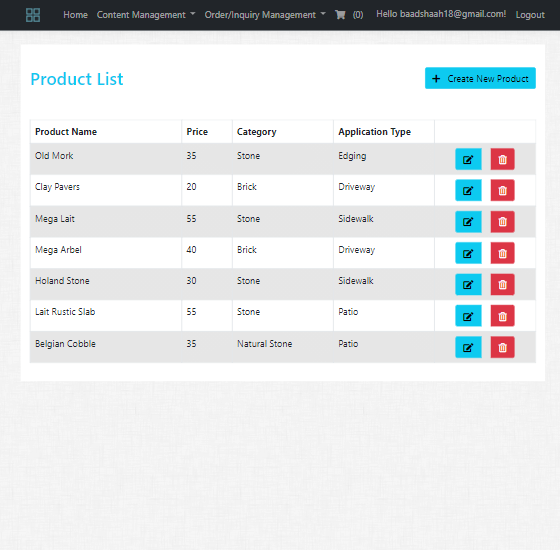Delete the Mega Lait product
The image size is (560, 550).
tap(502, 222)
